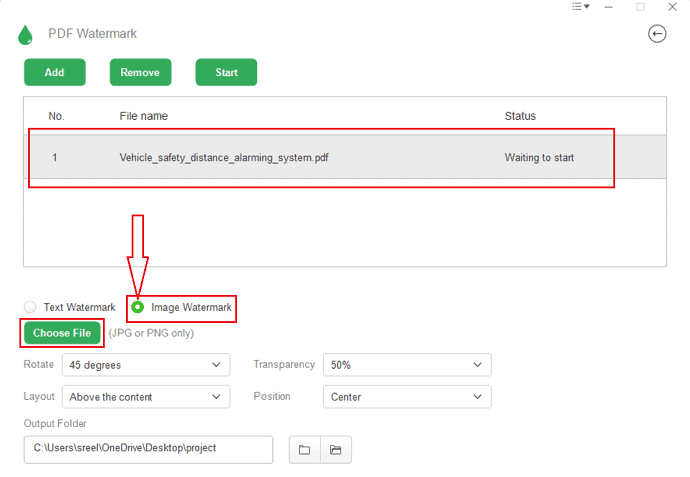Select the Text Watermark radio option
Image resolution: width=690 pixels, height=477 pixels.
point(30,307)
